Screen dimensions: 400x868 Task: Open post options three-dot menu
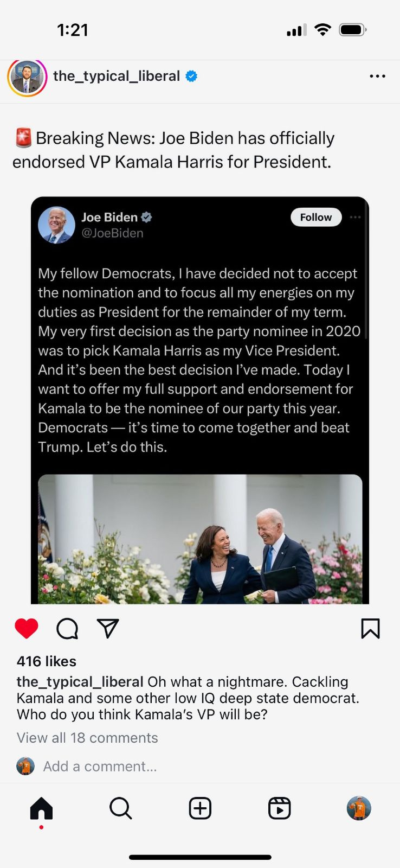[x=377, y=76]
